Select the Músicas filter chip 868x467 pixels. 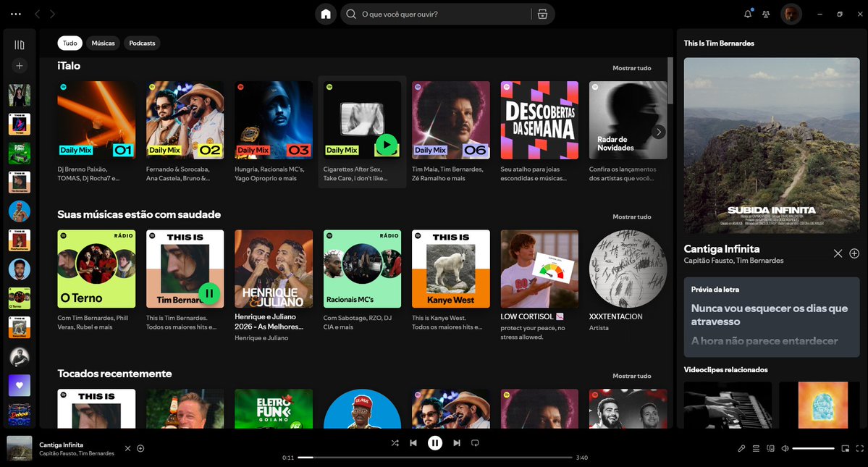click(x=103, y=43)
